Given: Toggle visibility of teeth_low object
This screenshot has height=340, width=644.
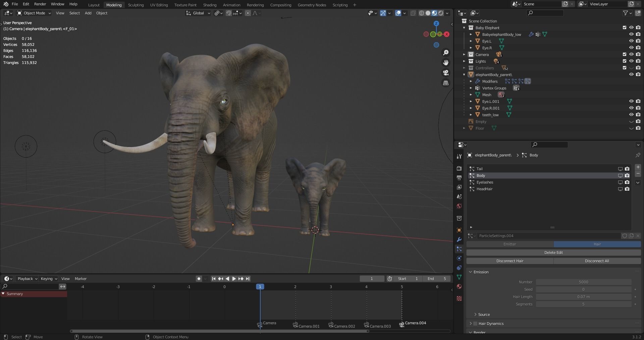Looking at the screenshot, I should click(631, 115).
